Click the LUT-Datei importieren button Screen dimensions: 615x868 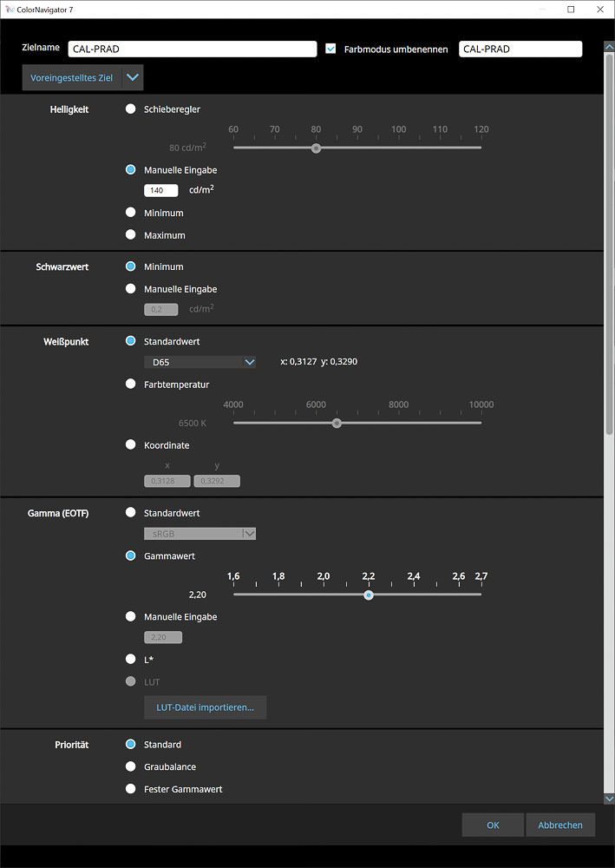point(205,707)
